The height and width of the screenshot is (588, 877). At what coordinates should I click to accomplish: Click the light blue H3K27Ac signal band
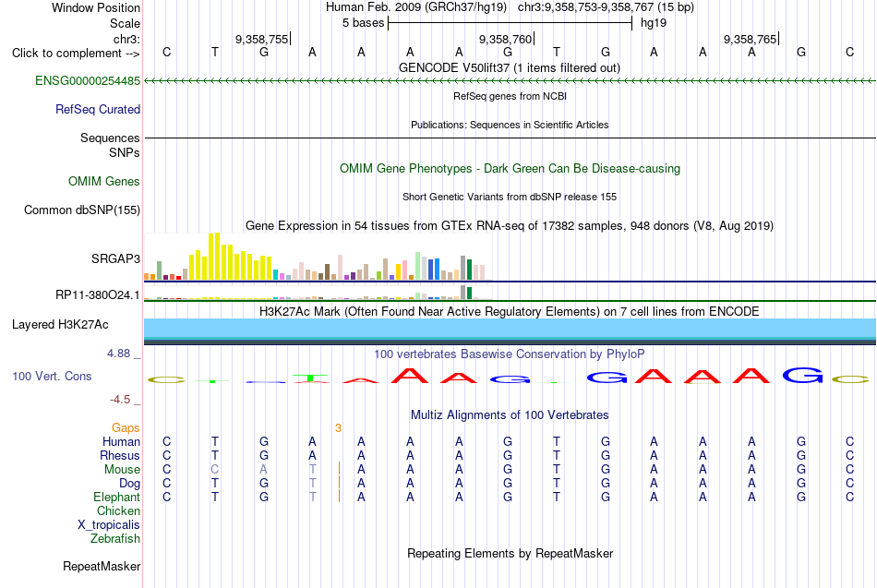[x=510, y=328]
